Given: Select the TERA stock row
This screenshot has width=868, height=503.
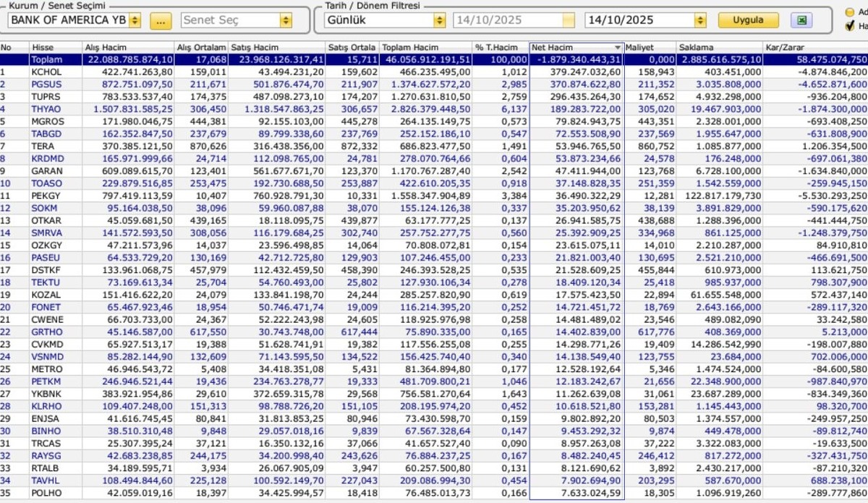Looking at the screenshot, I should tap(434, 146).
